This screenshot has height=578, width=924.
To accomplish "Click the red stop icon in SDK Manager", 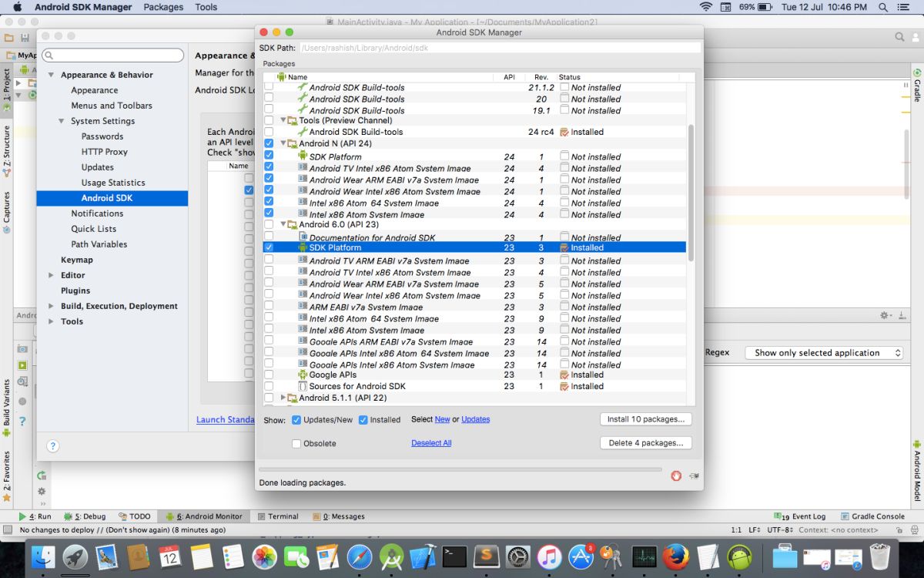I will 676,476.
